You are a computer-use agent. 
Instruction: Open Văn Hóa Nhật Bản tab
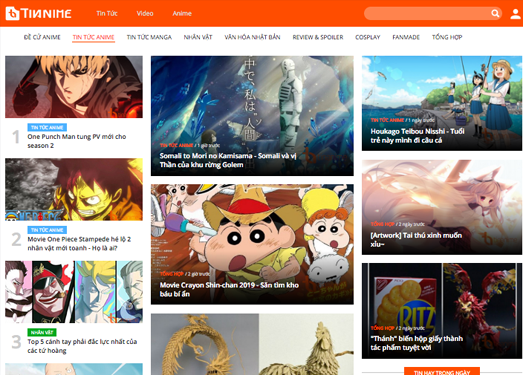[x=252, y=37]
